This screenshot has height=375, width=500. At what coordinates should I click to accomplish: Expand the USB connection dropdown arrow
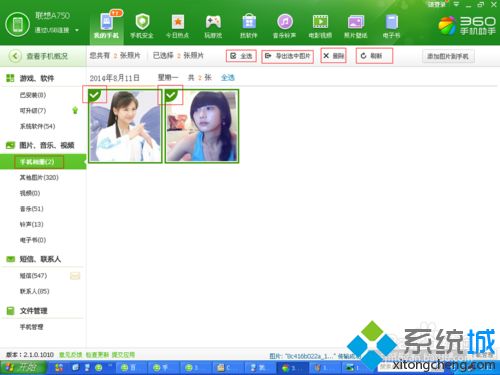pos(77,30)
